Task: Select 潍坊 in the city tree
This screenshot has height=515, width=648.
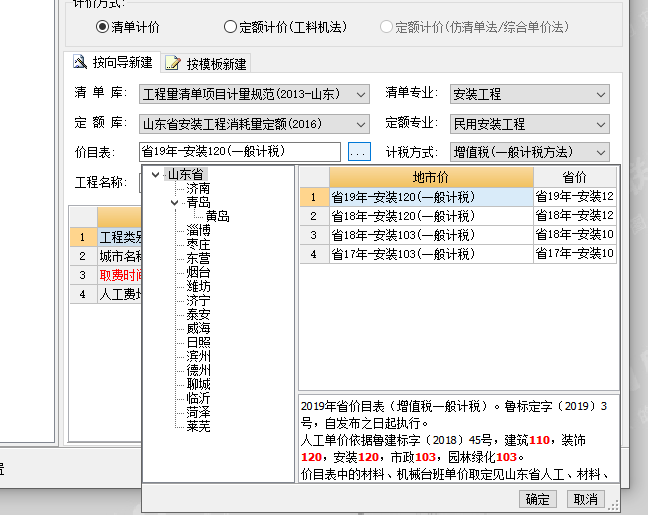Action: pyautogui.click(x=198, y=286)
